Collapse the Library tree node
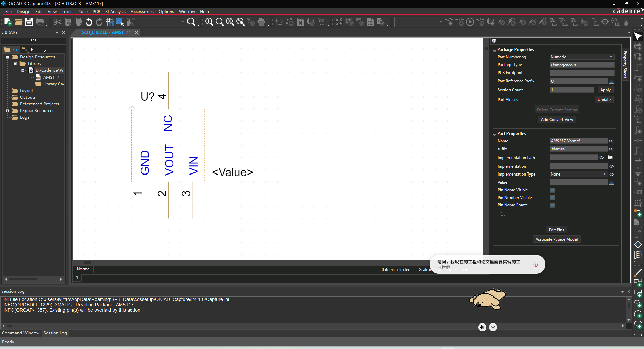The image size is (644, 349). [15, 64]
